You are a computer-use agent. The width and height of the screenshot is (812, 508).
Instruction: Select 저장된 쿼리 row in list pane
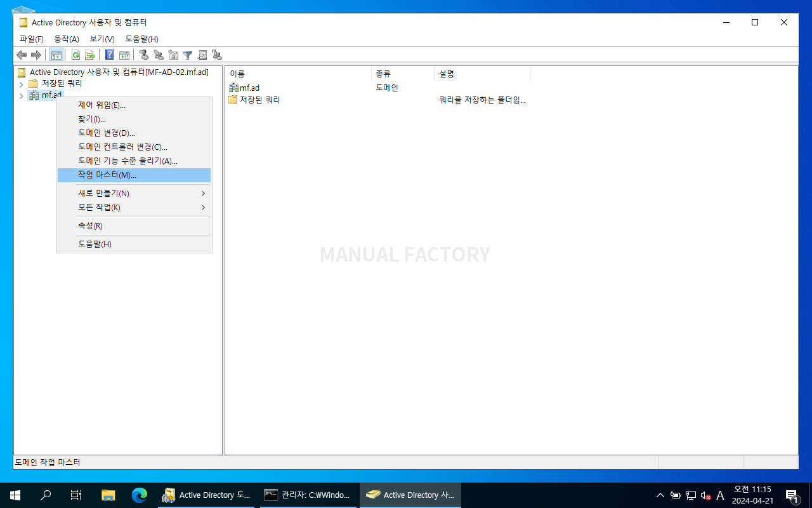pos(377,100)
